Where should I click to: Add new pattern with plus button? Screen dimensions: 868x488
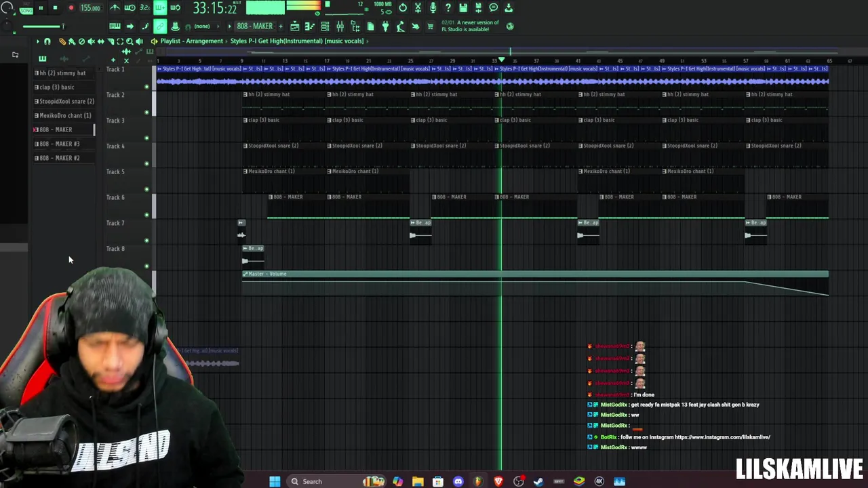click(281, 26)
